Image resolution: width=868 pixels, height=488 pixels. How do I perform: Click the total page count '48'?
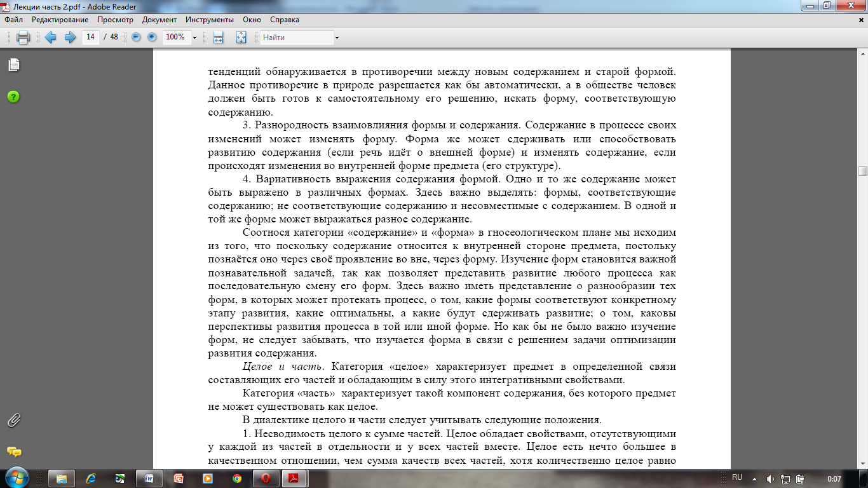pos(114,37)
